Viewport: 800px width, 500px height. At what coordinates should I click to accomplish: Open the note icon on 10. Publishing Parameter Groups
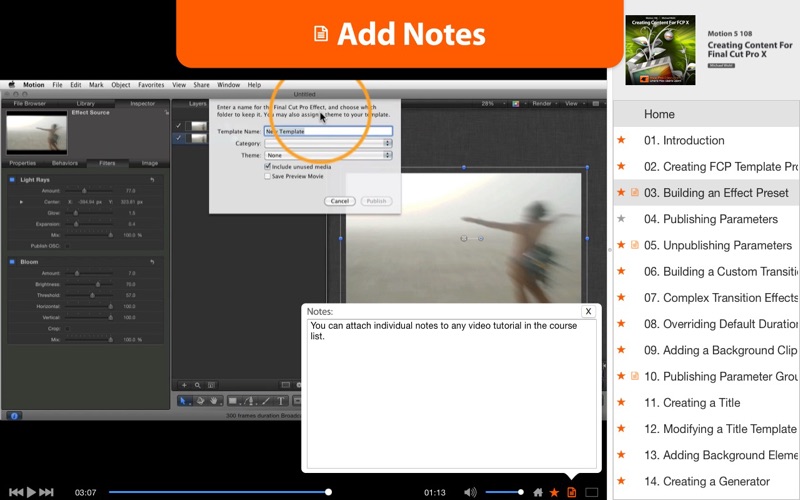[635, 376]
